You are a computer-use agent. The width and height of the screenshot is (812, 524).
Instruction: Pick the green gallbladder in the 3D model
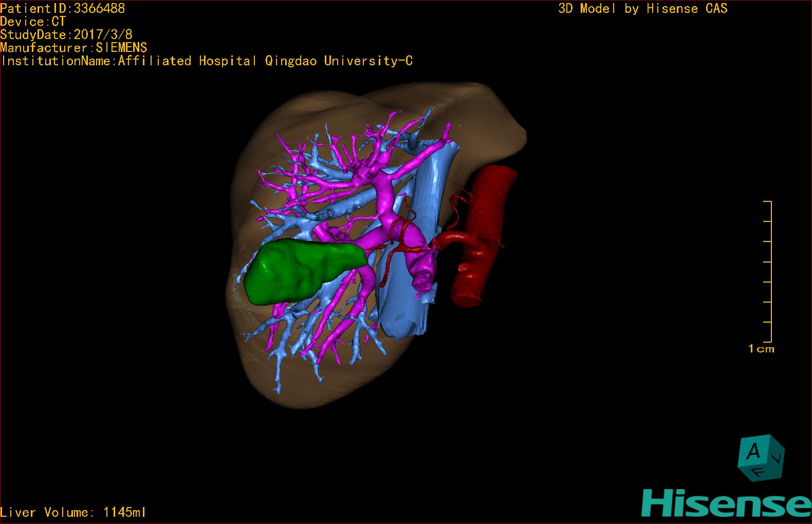point(305,272)
